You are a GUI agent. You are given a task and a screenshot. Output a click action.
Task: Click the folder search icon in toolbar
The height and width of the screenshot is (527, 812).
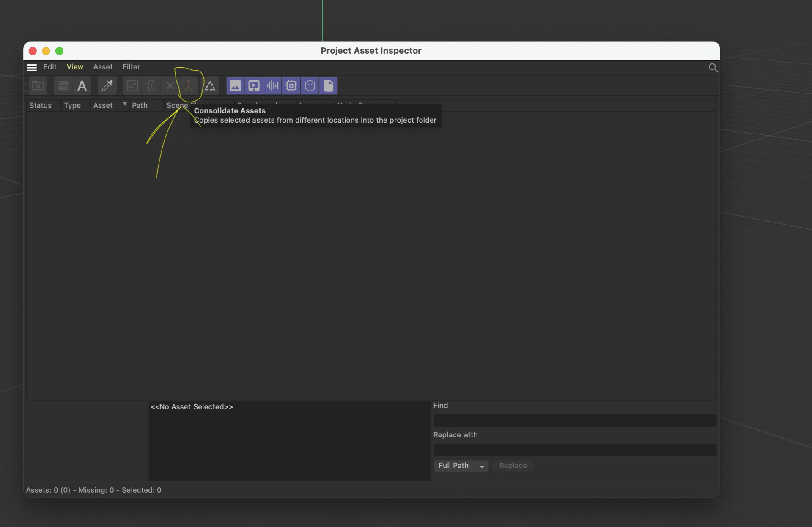(38, 86)
